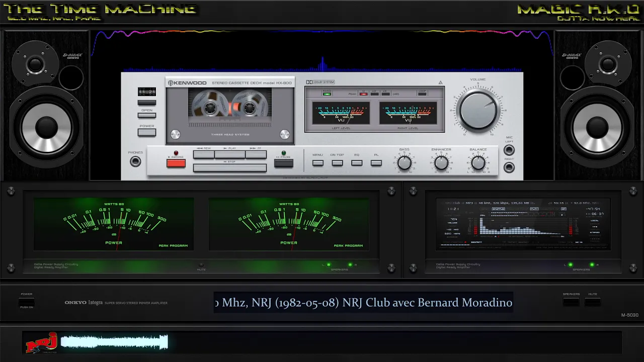This screenshot has height=362, width=644.
Task: Click the Onkyo Integra brand label
Action: [84, 303]
